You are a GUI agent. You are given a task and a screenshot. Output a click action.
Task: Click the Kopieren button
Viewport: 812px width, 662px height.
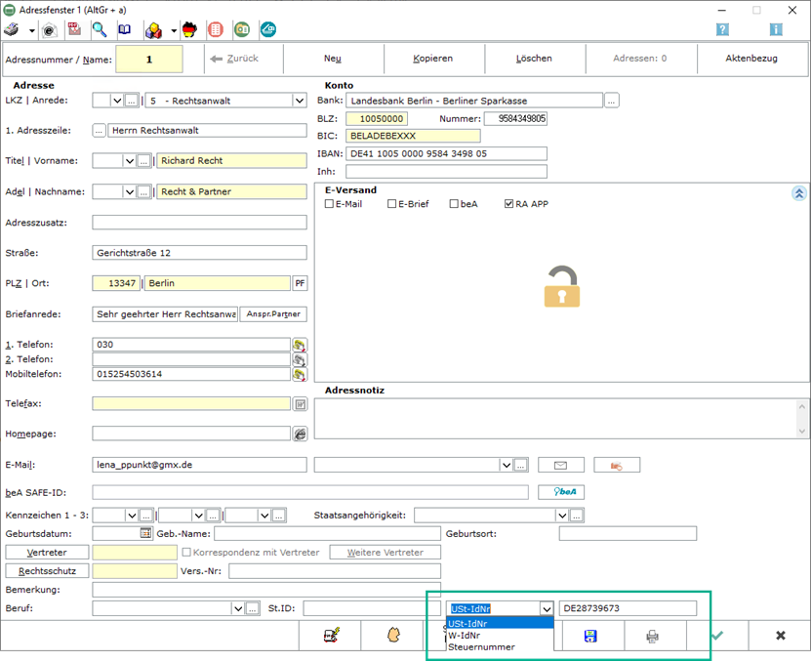(432, 59)
